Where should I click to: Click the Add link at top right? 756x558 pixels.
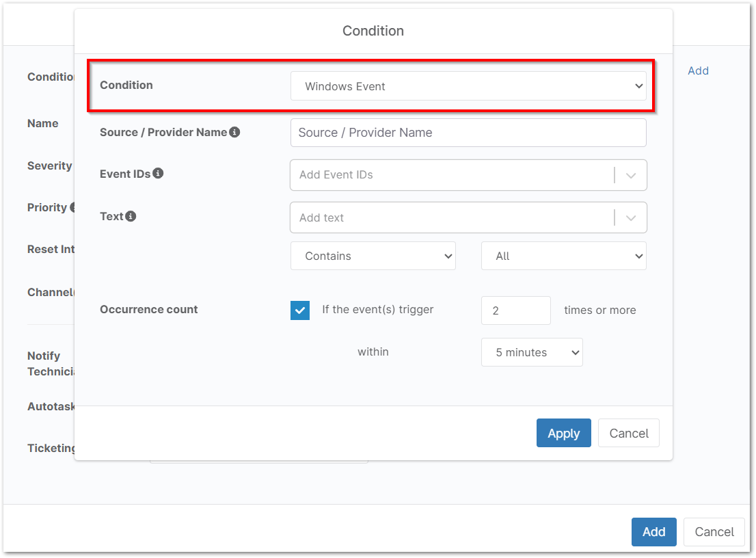coord(698,71)
